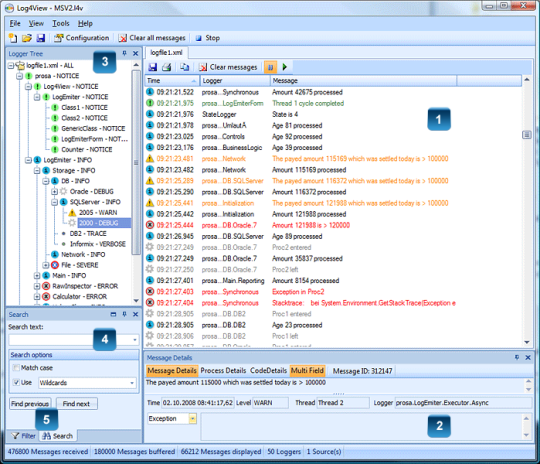Click the New file icon in main toolbar
540x464 pixels.
click(13, 38)
